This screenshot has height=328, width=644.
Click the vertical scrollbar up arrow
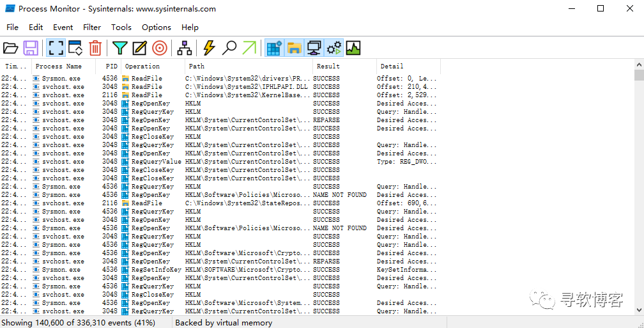[639, 65]
